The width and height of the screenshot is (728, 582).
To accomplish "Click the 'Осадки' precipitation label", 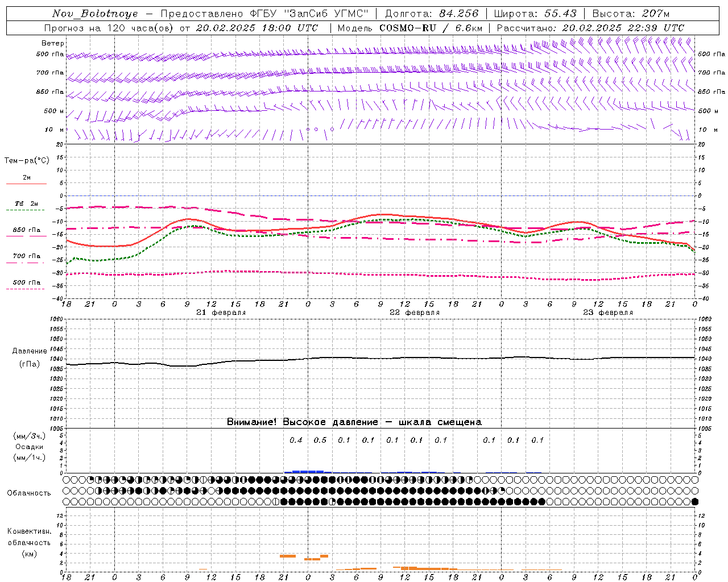I will click(30, 447).
